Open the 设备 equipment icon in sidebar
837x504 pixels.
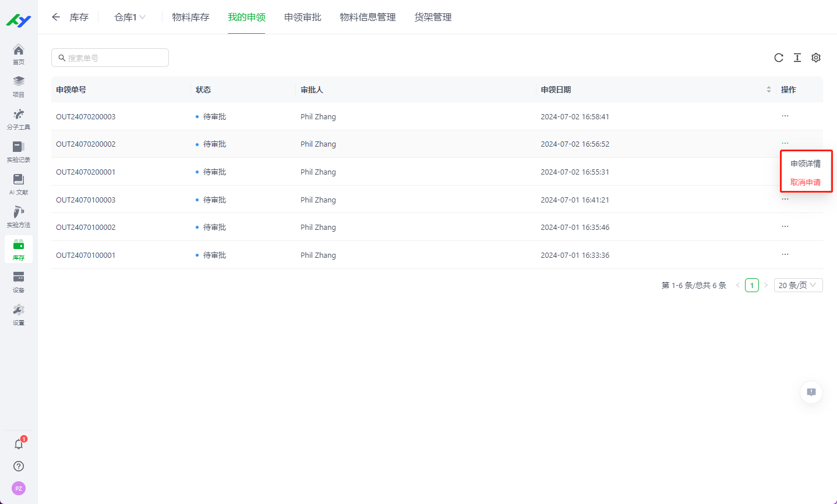(x=19, y=282)
